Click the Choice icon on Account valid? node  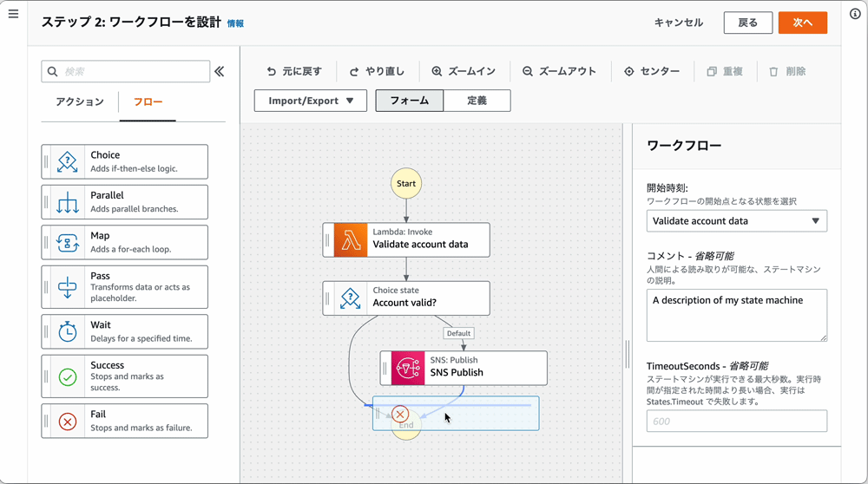pyautogui.click(x=351, y=298)
